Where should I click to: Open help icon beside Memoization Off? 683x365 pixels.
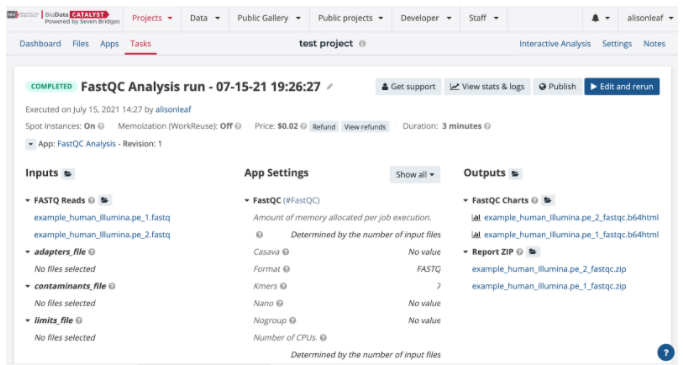pyautogui.click(x=238, y=126)
